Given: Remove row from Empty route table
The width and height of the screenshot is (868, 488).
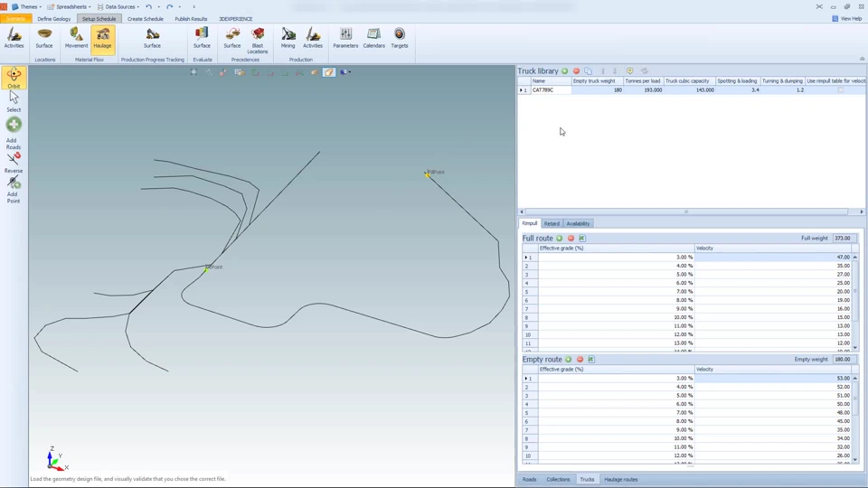Looking at the screenshot, I should [580, 359].
